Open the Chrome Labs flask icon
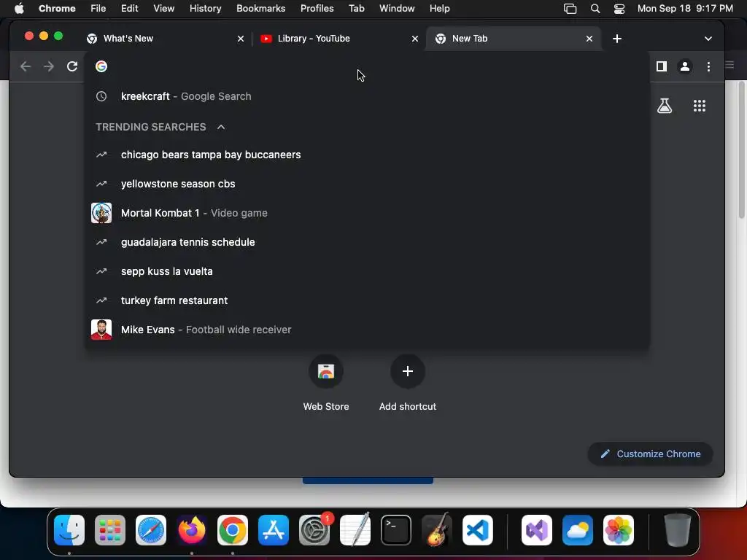This screenshot has width=747, height=560. pos(665,106)
